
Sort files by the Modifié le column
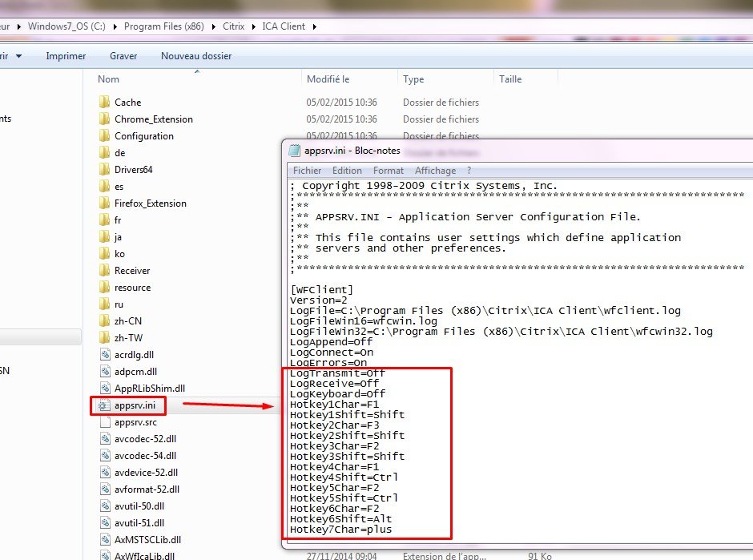328,79
